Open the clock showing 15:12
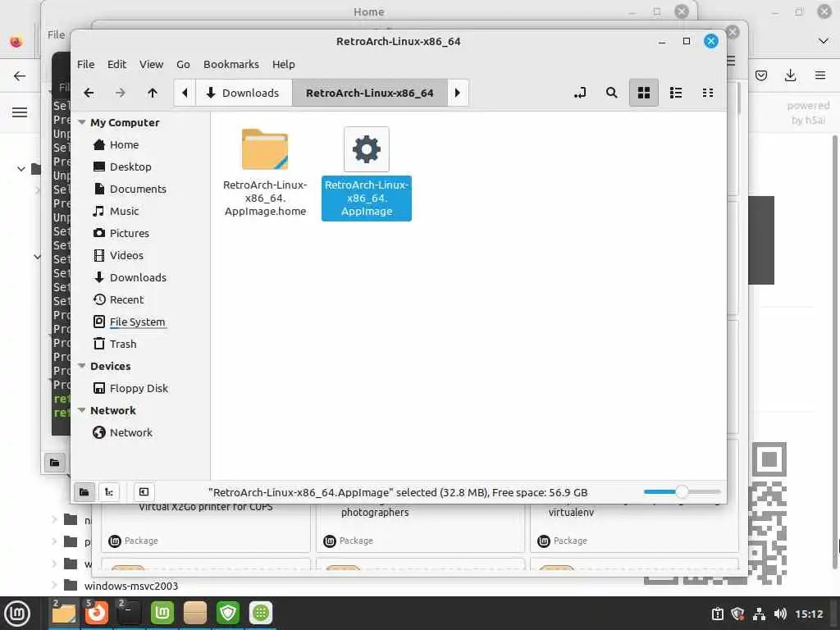Image resolution: width=840 pixels, height=630 pixels. 809,614
